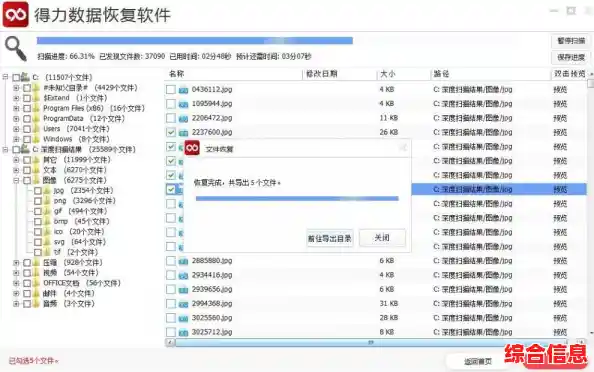
Task: Check the box for 3025560.jpg
Action: [x=171, y=318]
